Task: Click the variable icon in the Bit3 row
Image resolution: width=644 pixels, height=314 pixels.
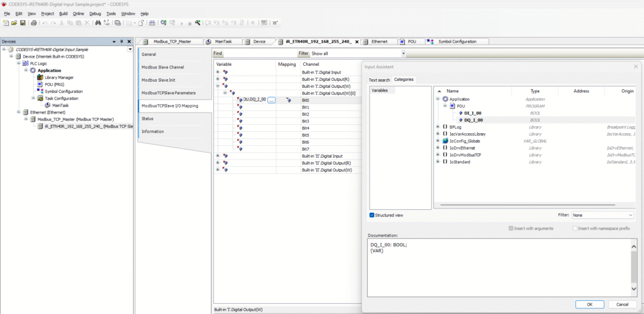Action: (x=240, y=121)
